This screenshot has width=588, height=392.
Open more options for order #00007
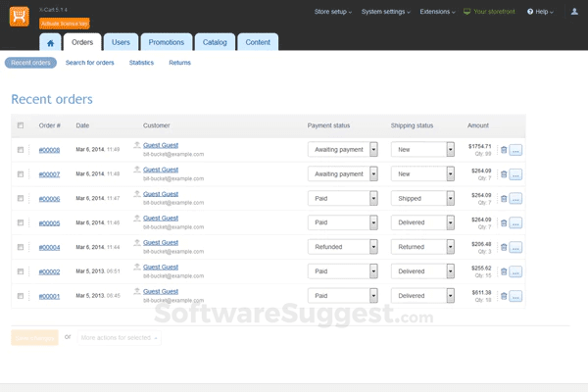point(516,174)
